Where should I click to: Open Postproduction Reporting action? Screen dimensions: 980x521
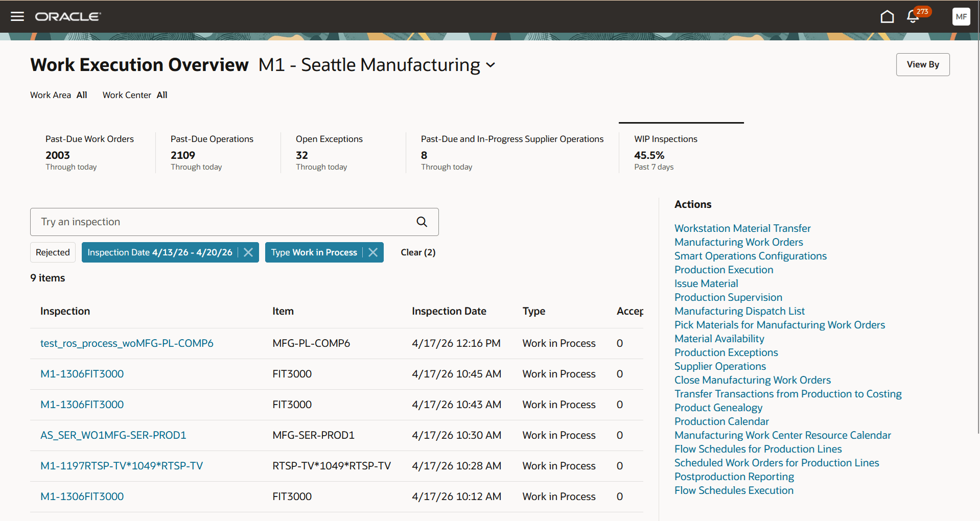(x=734, y=477)
